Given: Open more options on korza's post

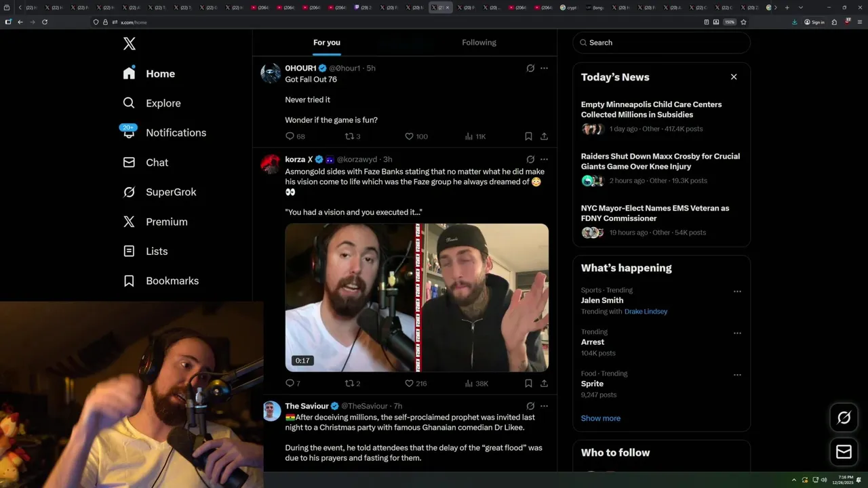Looking at the screenshot, I should [x=544, y=159].
